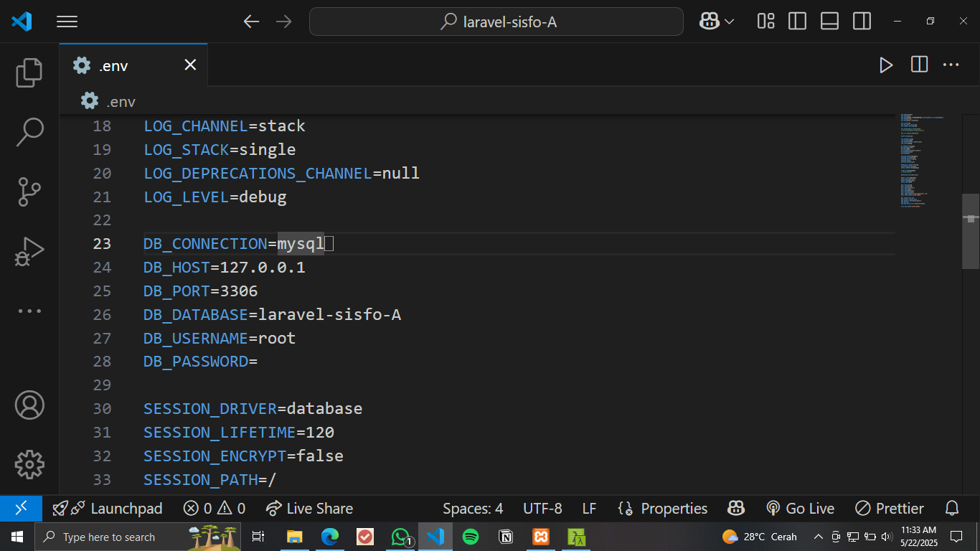980x551 pixels.
Task: Open the Source Control view
Action: click(29, 192)
